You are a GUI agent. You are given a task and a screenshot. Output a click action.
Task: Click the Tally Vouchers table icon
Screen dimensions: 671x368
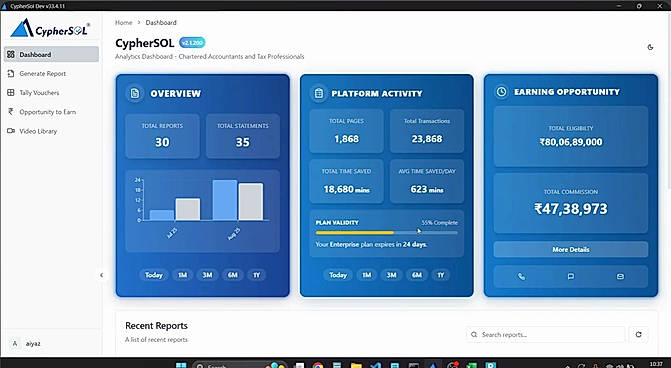tap(11, 92)
